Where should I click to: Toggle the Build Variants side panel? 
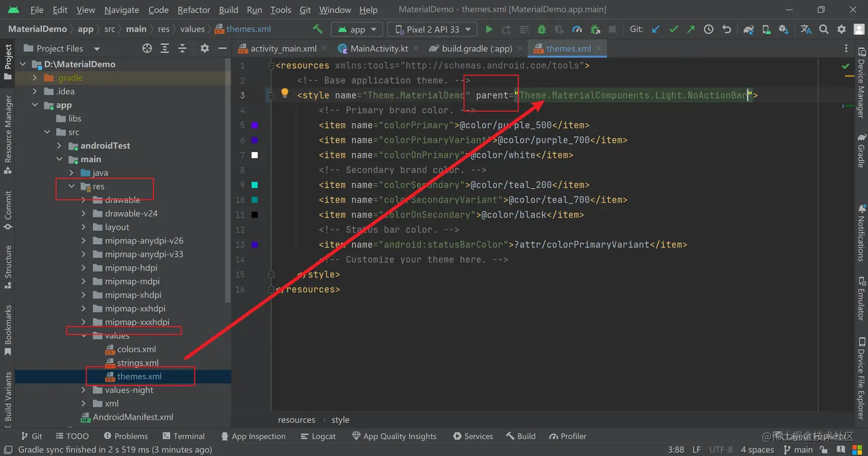[x=8, y=399]
